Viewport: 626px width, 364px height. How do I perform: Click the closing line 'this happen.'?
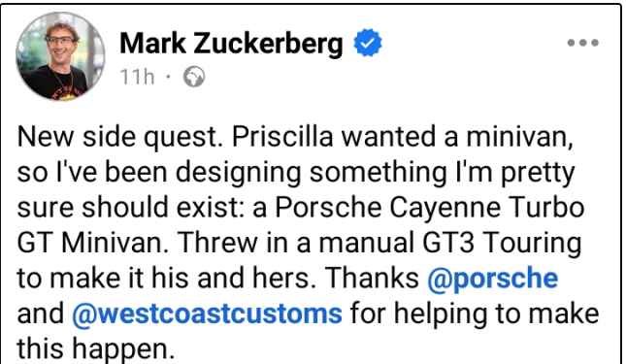coord(96,349)
